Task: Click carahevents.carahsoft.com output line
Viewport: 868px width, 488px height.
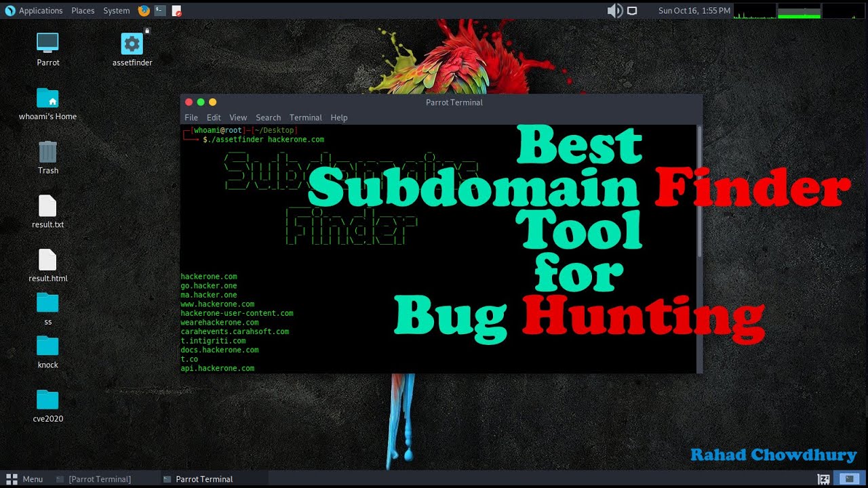Action: 235,331
